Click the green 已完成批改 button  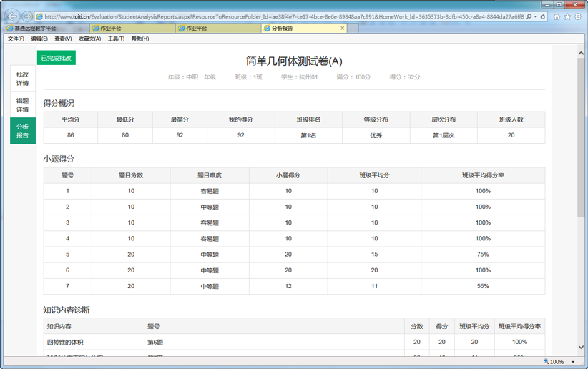57,58
